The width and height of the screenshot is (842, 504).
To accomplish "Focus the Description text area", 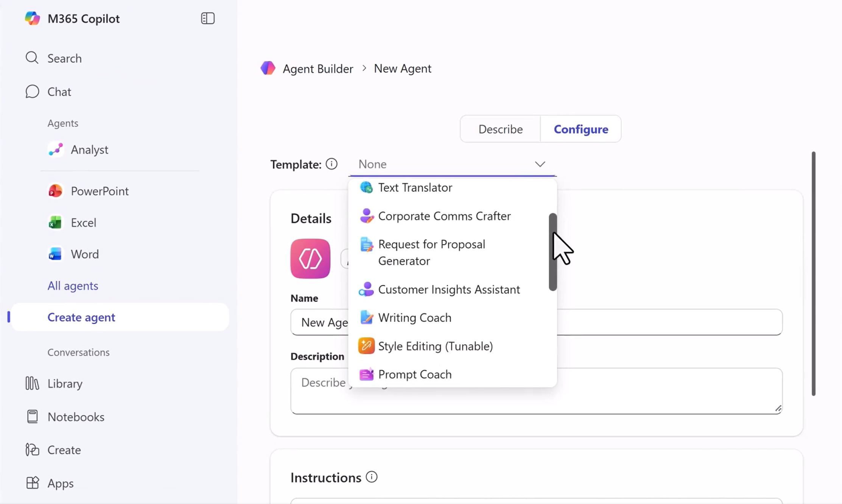I will 536,391.
